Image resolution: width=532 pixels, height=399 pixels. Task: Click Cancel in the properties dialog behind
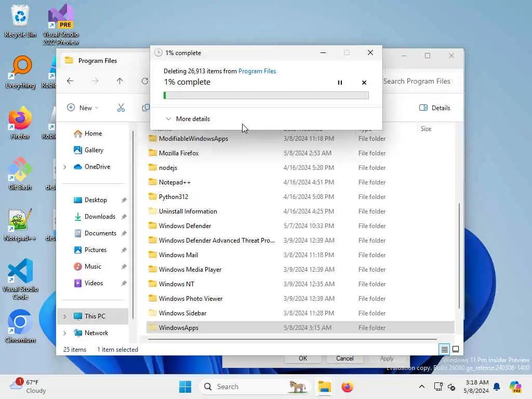coord(345,358)
